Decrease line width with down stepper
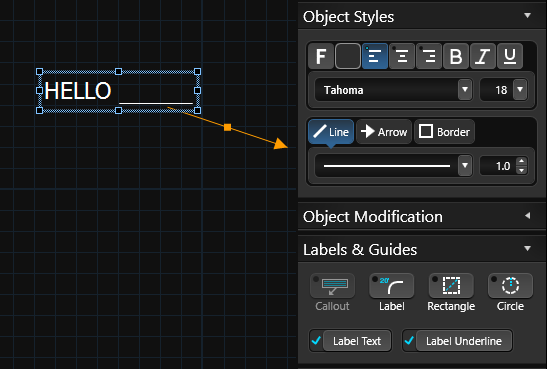 tap(522, 170)
